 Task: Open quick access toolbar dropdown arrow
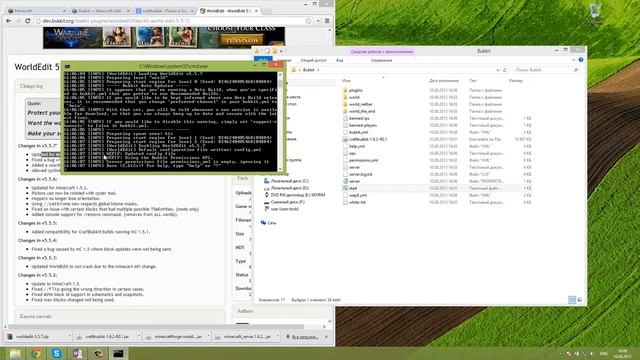(281, 51)
